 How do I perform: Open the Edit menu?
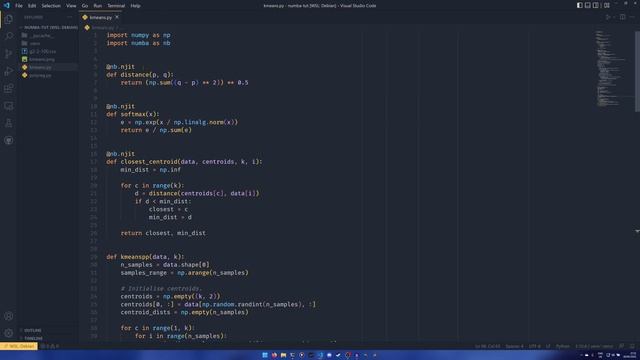[32, 6]
